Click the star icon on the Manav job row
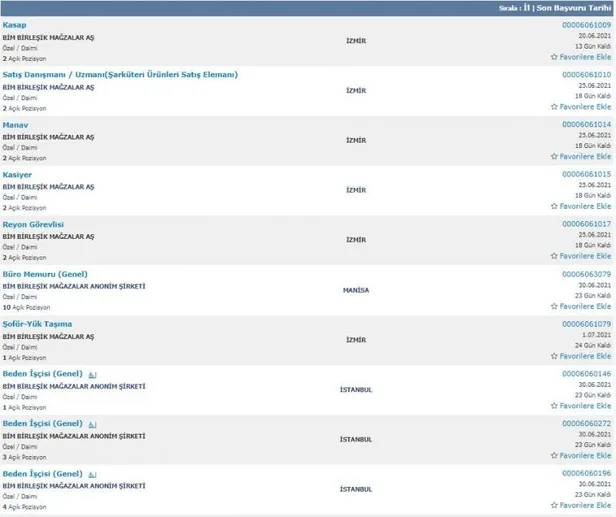Image resolution: width=616 pixels, height=517 pixels. point(553,156)
